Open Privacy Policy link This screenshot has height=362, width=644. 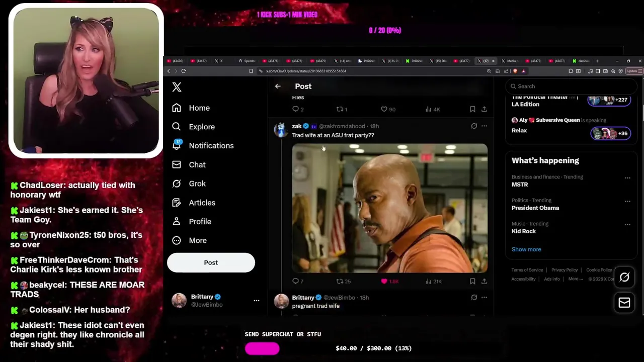pos(565,270)
